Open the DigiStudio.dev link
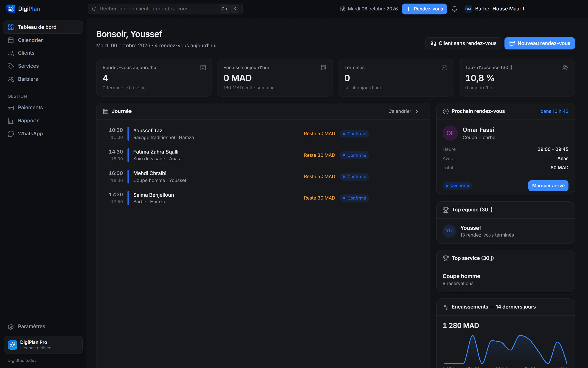This screenshot has width=588, height=368. tap(22, 360)
